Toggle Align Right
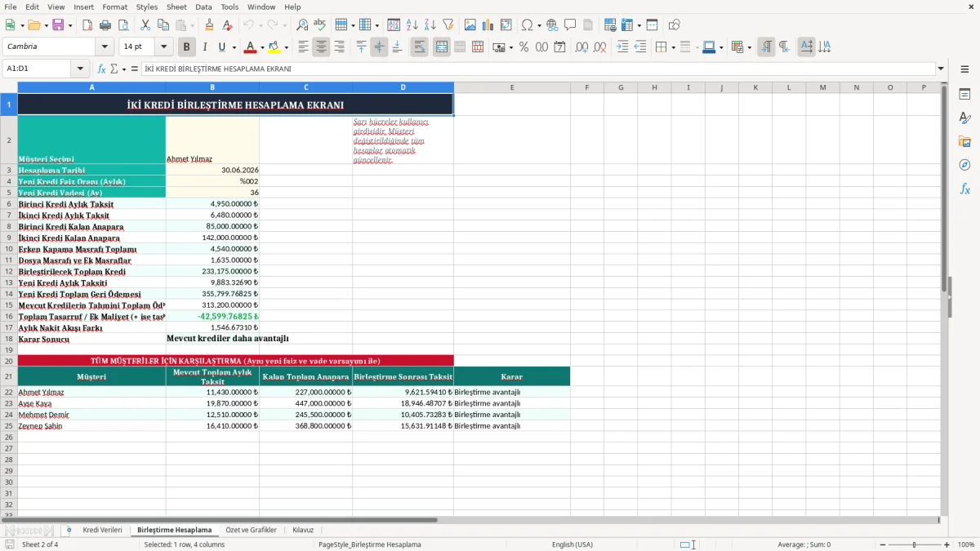The height and width of the screenshot is (551, 980). [x=339, y=47]
